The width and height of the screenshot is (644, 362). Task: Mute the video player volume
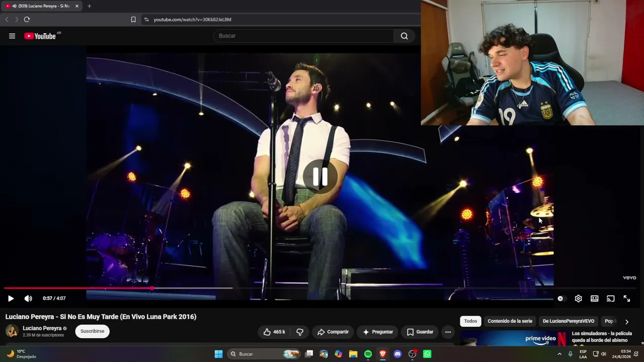coord(28,299)
